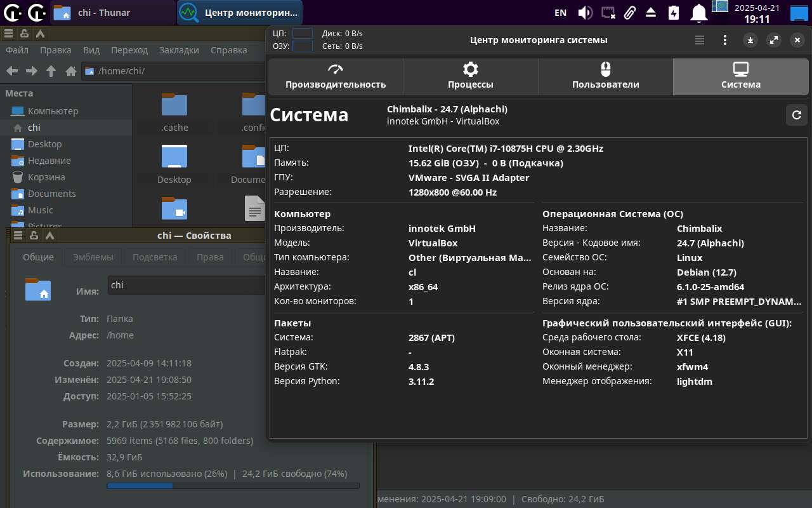Viewport: 812px width, 508px height.
Task: Toggle the EN keyboard layout indicator
Action: coord(560,13)
